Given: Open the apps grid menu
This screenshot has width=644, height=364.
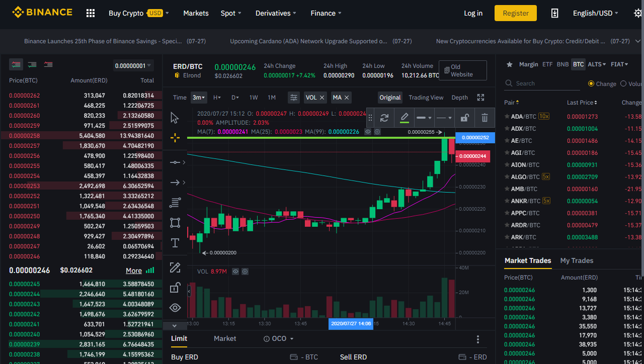Looking at the screenshot, I should (90, 13).
